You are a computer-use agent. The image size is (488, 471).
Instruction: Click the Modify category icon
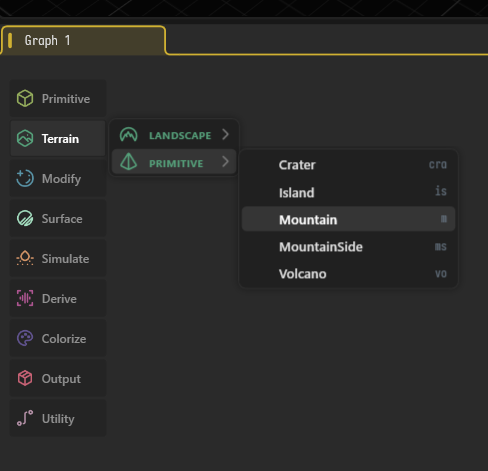(x=25, y=178)
